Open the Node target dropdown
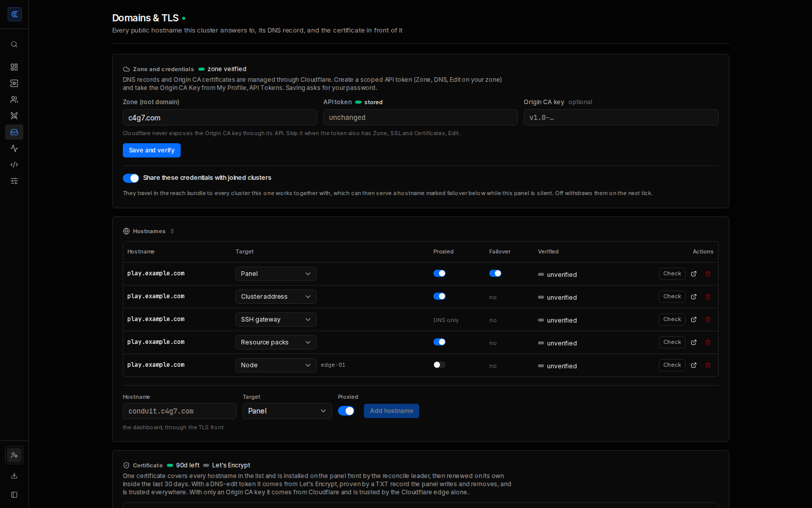The height and width of the screenshot is (508, 812). 276,365
